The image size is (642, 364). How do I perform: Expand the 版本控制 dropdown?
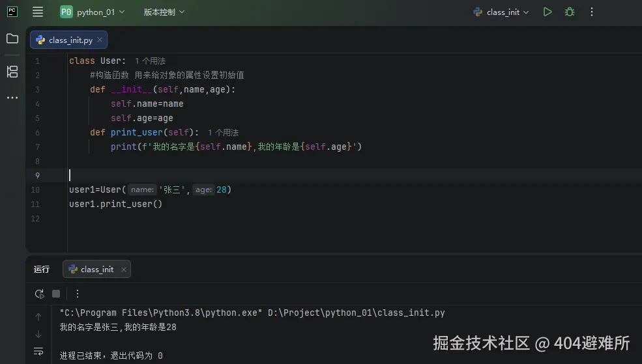pyautogui.click(x=164, y=12)
